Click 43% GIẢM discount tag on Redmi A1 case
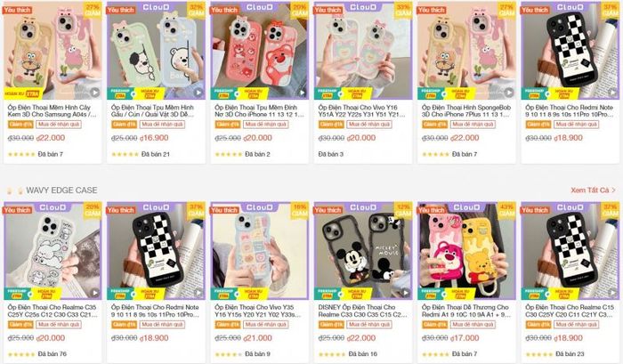This screenshot has height=364, width=623. point(506,210)
